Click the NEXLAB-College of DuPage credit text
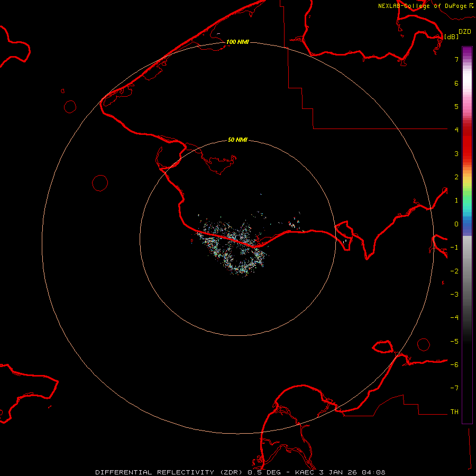Screen dimensions: 476x476 (x=422, y=6)
